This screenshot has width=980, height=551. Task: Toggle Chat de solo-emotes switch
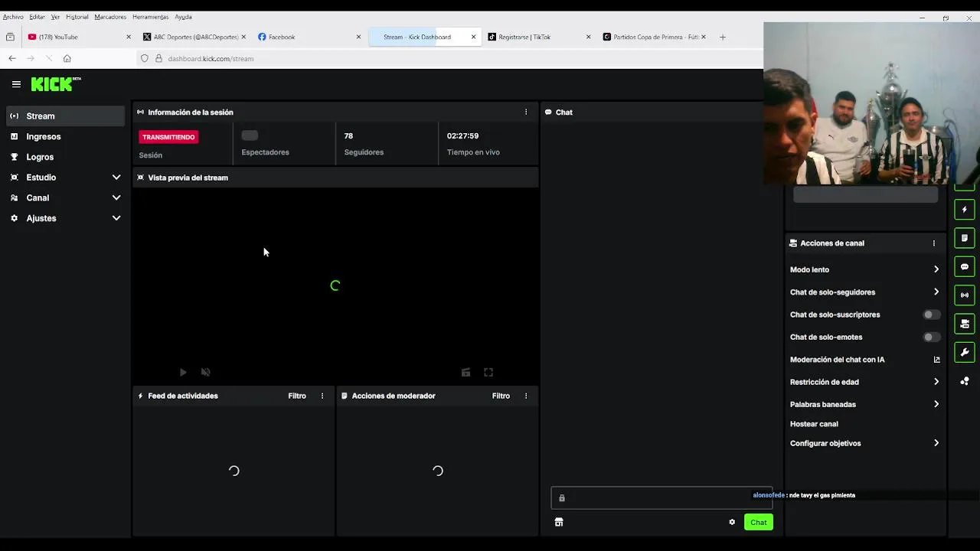(x=931, y=337)
